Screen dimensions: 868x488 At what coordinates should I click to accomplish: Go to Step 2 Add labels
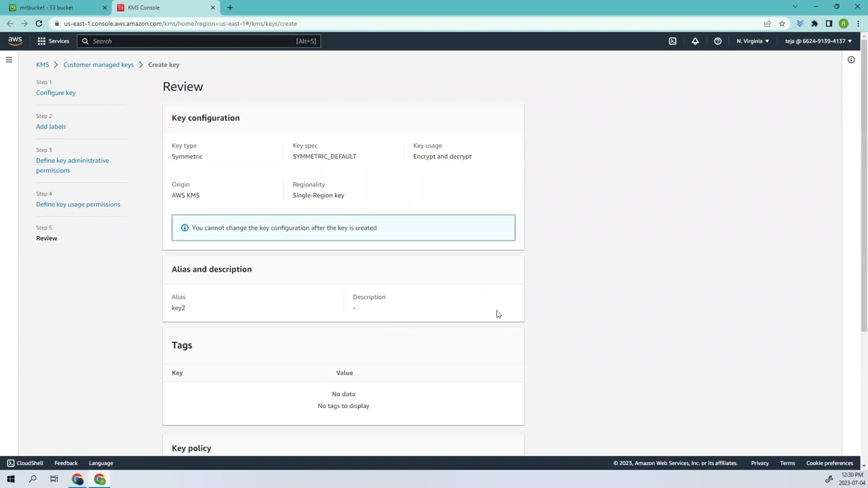coord(51,127)
